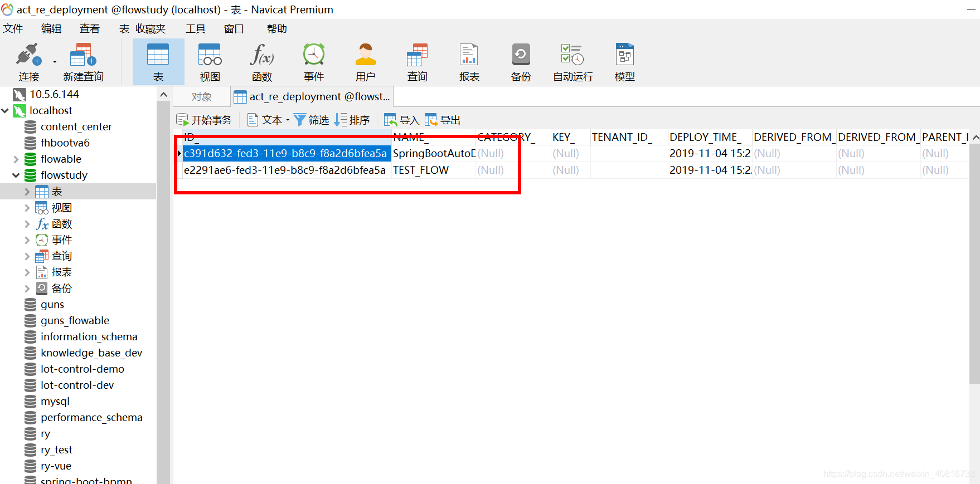Select the 备份 (Backup) toolbar icon

(521, 62)
